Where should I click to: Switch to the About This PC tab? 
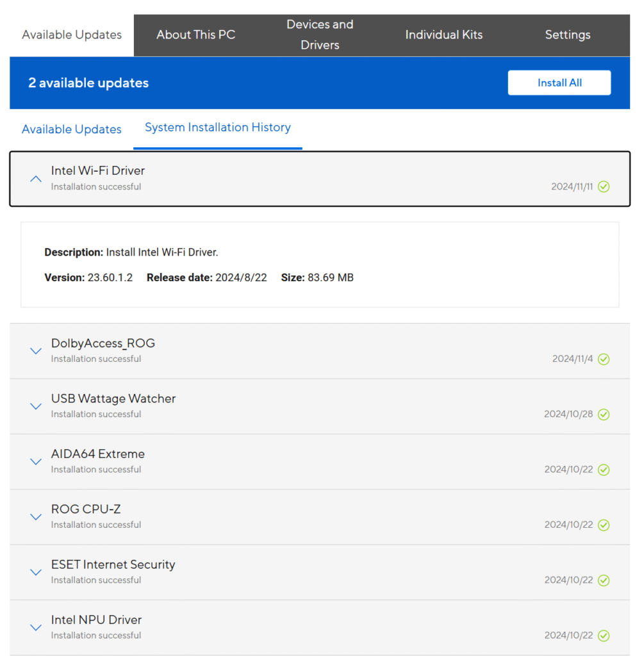195,35
